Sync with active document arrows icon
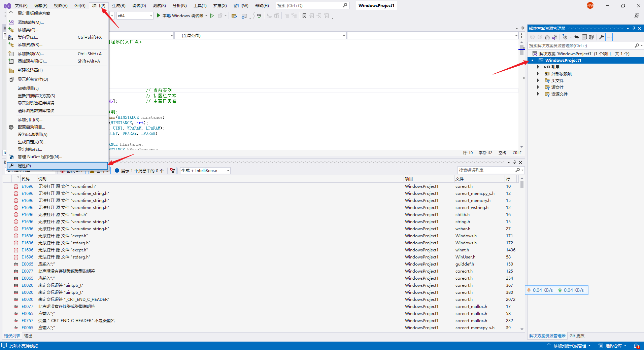This screenshot has height=350, width=644. point(577,37)
